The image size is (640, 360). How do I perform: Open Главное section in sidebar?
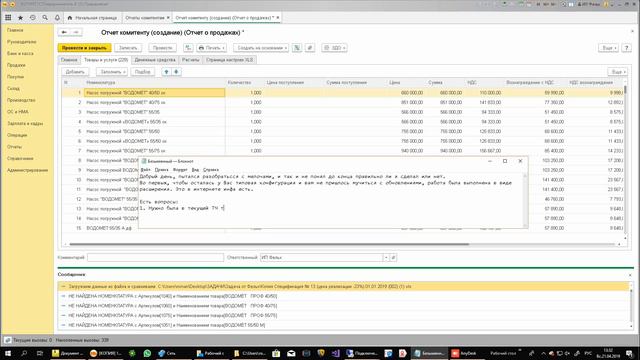click(15, 30)
